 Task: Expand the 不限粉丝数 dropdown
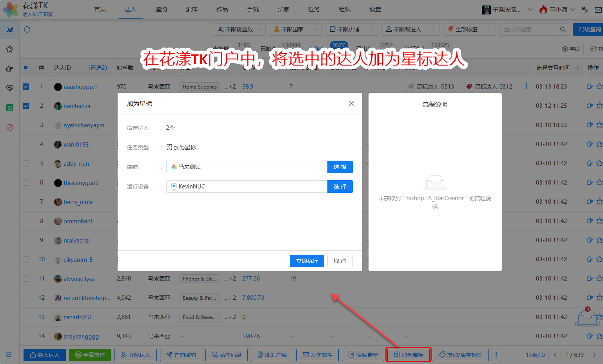(239, 29)
